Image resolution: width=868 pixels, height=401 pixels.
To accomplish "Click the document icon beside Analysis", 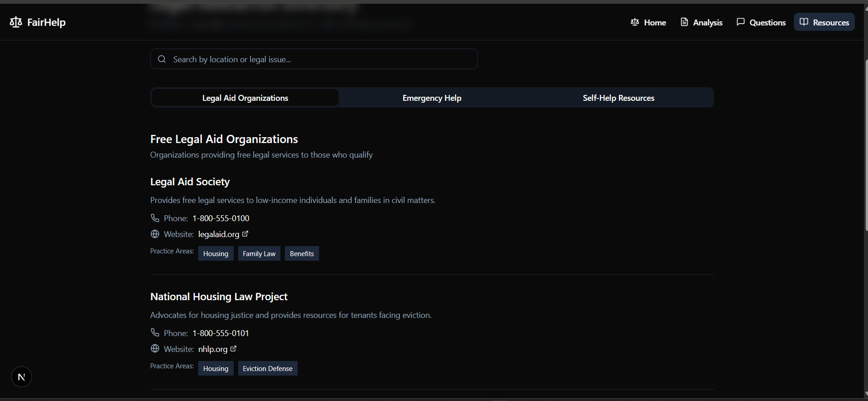I will pyautogui.click(x=684, y=22).
